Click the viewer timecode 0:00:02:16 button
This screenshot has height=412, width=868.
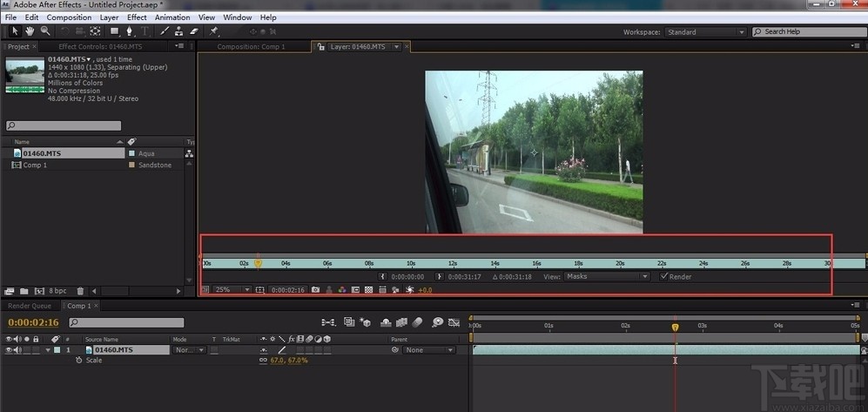(x=288, y=289)
